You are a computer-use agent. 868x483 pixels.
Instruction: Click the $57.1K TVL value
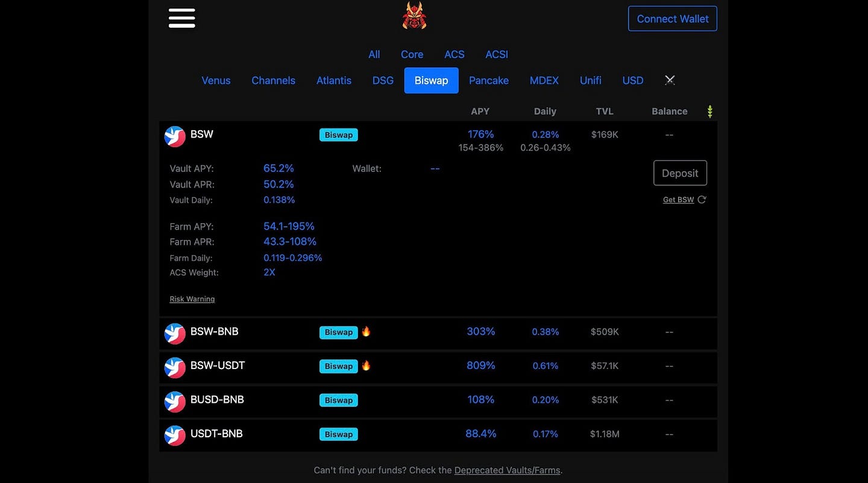tap(605, 366)
